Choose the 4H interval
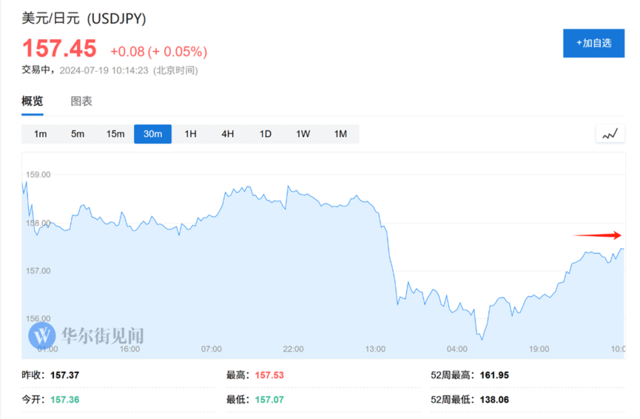 (x=228, y=134)
